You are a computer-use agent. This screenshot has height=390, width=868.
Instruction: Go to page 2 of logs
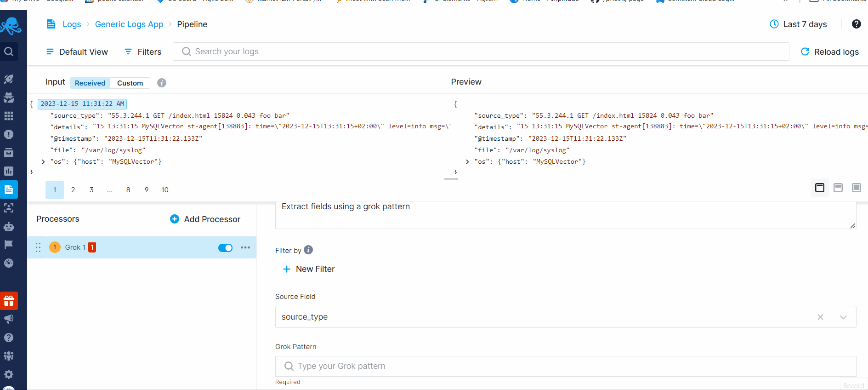[73, 190]
